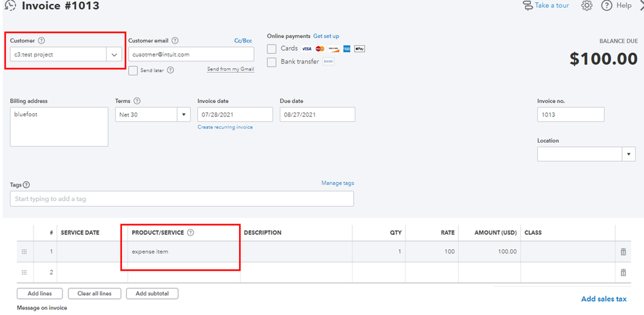
Task: Open the Manage tags link
Action: [338, 183]
